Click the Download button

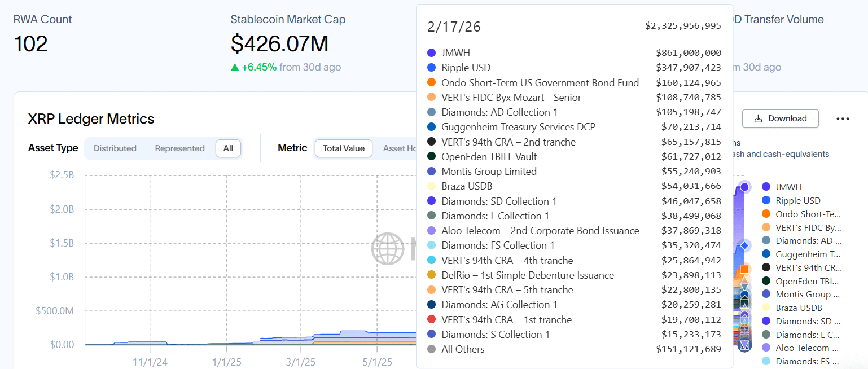[x=780, y=118]
